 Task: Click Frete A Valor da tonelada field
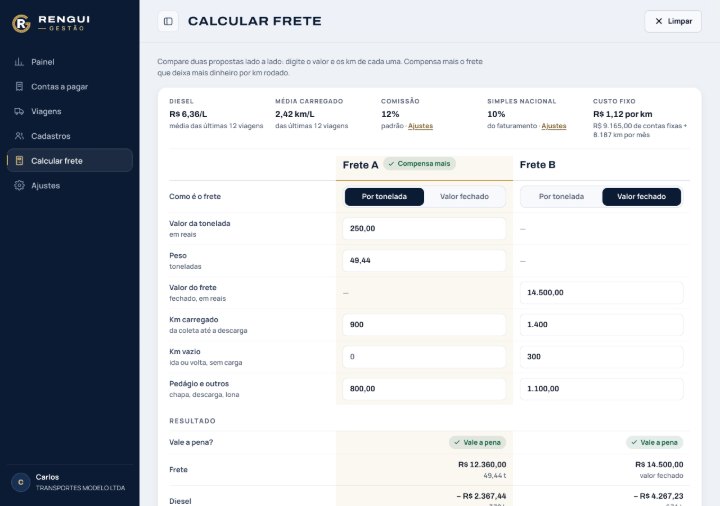click(424, 228)
